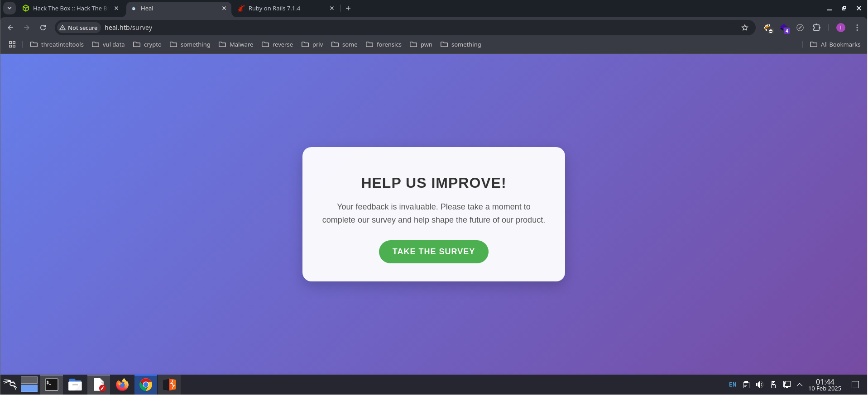The image size is (868, 395).
Task: Click the Not secure site info chip
Action: pyautogui.click(x=78, y=28)
